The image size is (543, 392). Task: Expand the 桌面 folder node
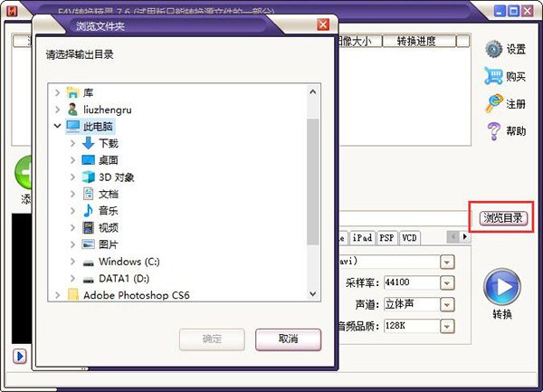click(72, 159)
